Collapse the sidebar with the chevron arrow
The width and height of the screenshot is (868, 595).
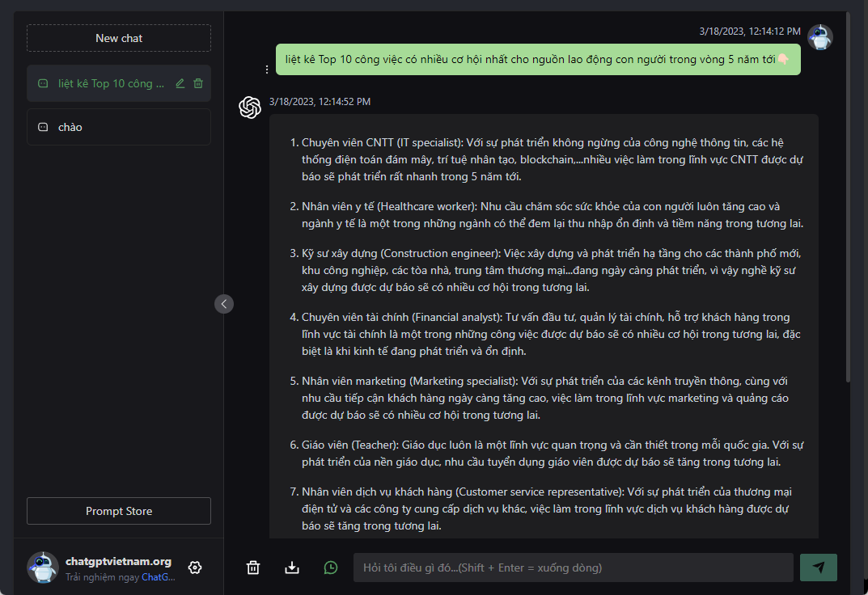click(224, 304)
